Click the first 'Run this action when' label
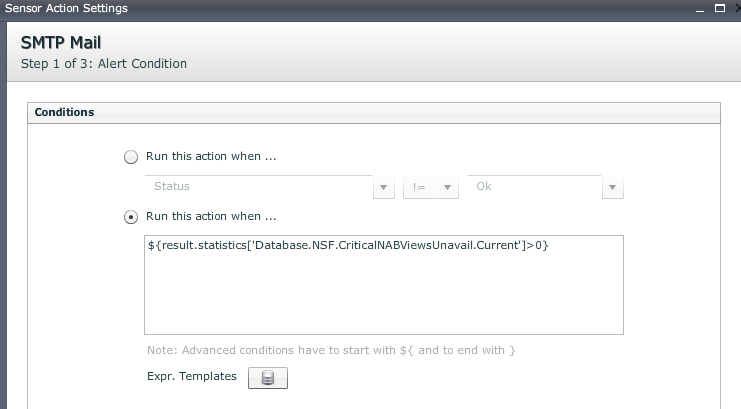 211,157
